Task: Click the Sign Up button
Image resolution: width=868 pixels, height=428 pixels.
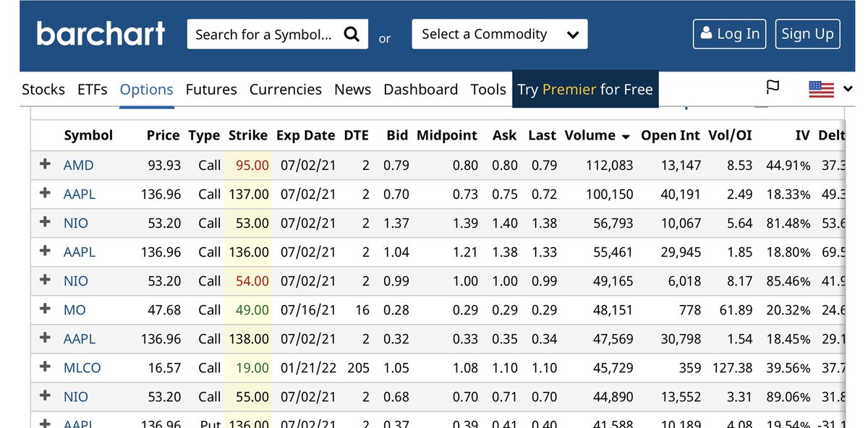Action: [807, 34]
